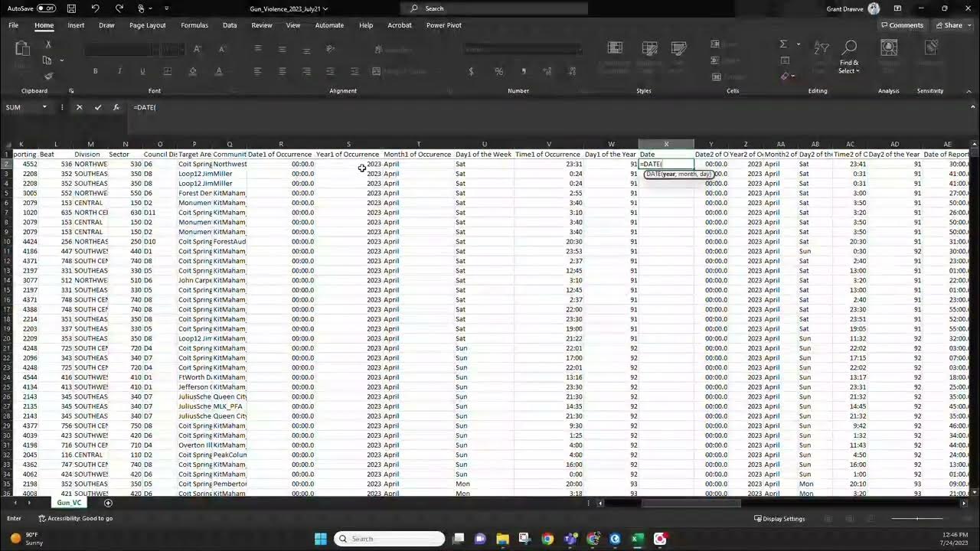Viewport: 980px width, 551px height.
Task: Switch to the Data tab
Action: tap(230, 25)
